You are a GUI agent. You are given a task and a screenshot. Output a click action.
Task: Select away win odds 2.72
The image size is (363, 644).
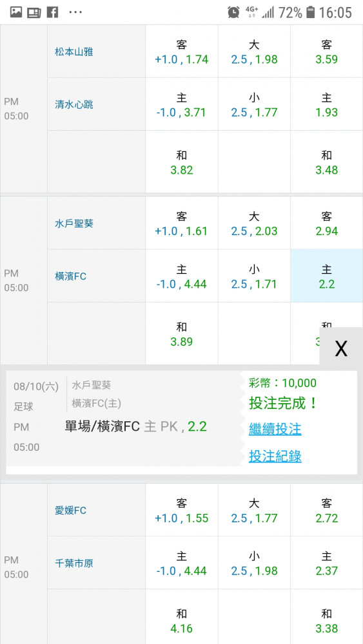(x=326, y=509)
